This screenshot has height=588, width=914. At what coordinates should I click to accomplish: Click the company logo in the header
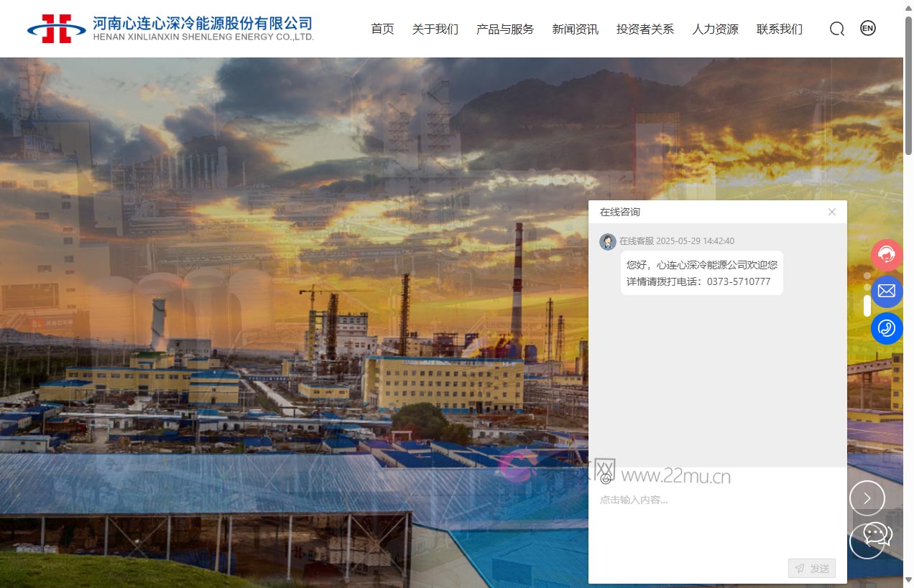tap(169, 27)
